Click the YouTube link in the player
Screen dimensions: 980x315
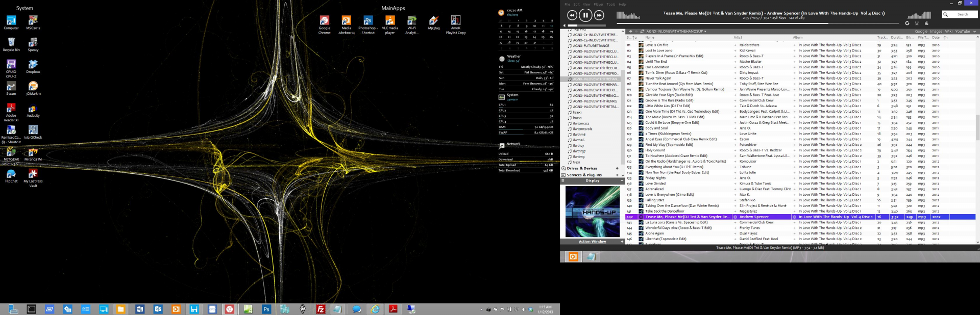962,32
